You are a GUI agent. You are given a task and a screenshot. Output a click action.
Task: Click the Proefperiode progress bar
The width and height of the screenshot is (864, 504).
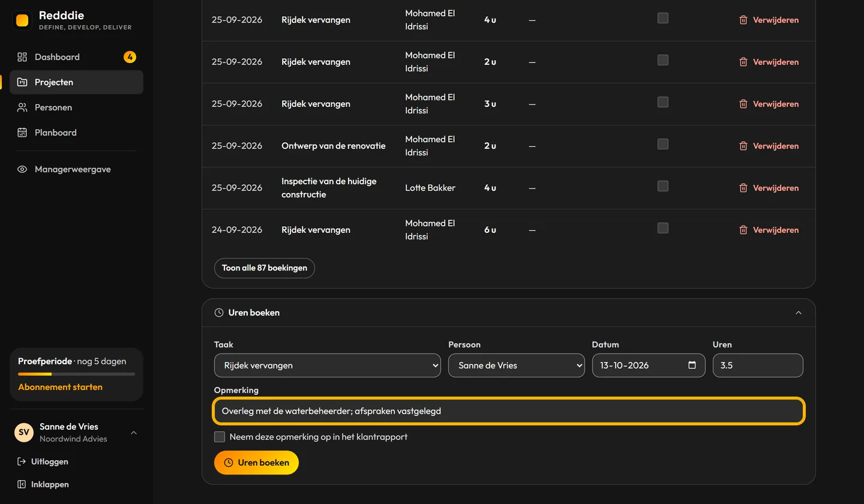(76, 374)
